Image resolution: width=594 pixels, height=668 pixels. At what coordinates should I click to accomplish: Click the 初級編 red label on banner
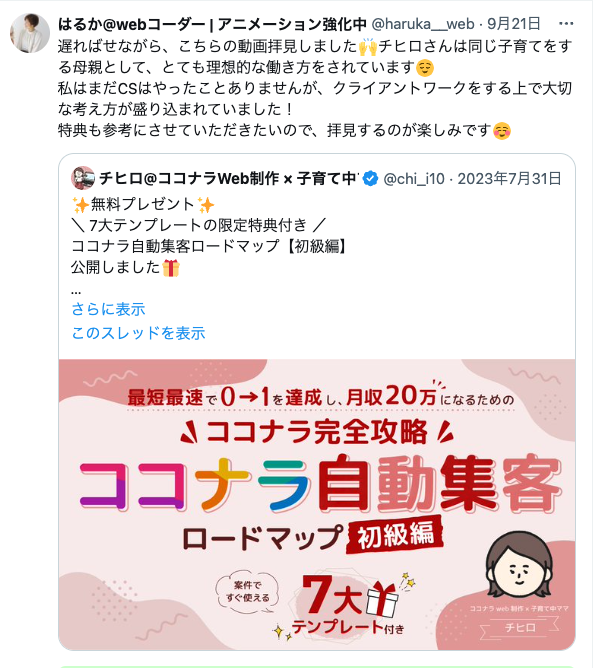(x=395, y=535)
